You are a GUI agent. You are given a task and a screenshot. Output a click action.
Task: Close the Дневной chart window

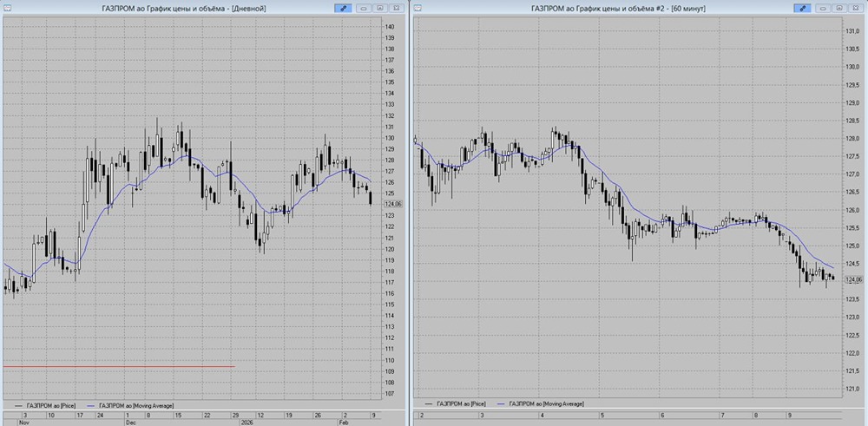397,8
